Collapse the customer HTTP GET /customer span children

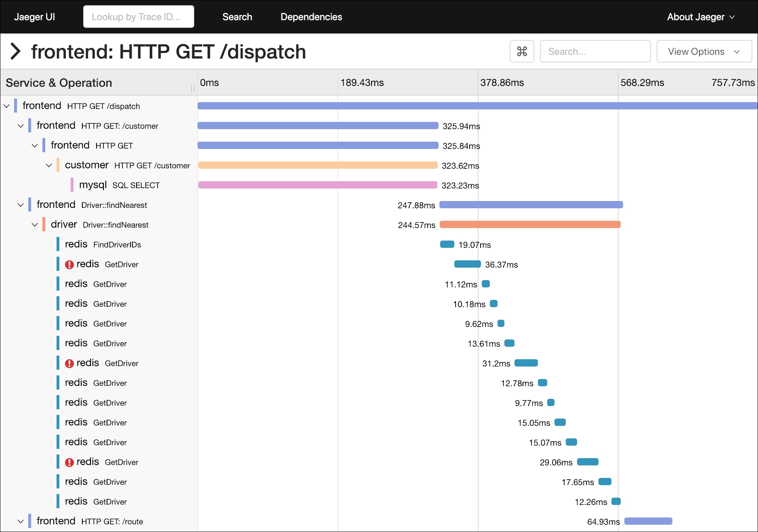click(x=48, y=165)
